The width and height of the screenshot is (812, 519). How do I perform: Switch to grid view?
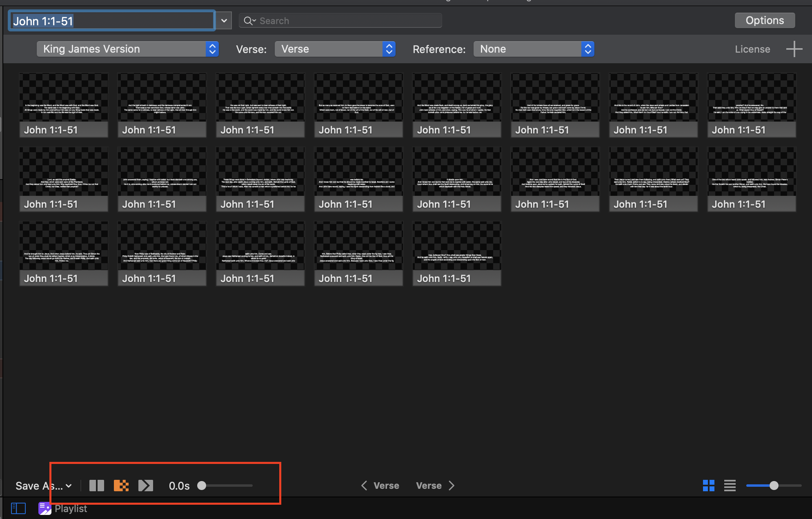point(709,486)
